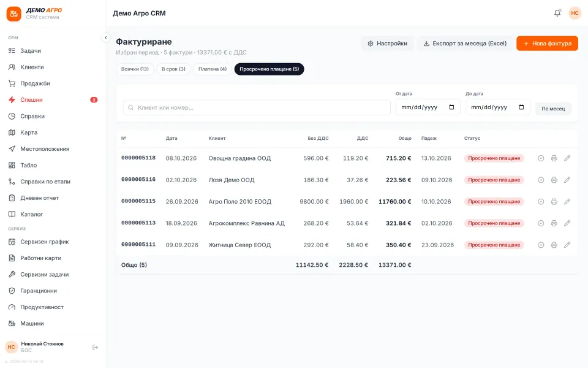
Task: Open the НС user avatar in header
Action: click(x=575, y=13)
